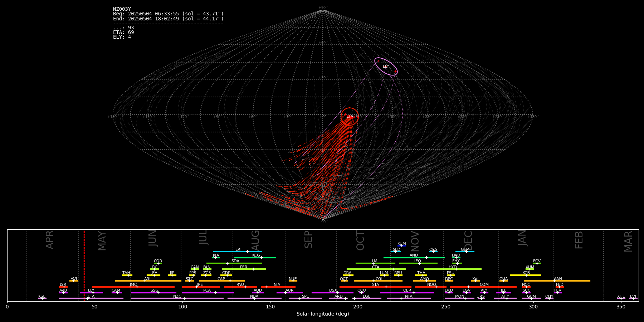Select the TAH shower label

pyautogui.click(x=126, y=273)
